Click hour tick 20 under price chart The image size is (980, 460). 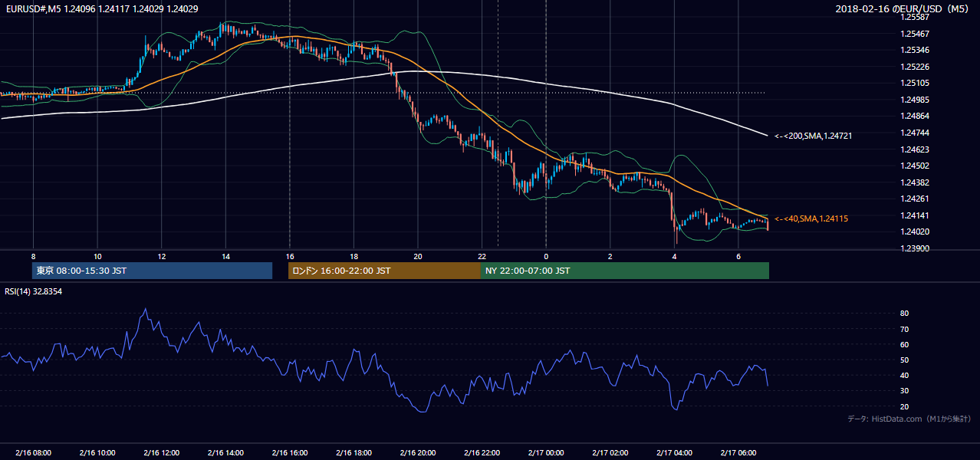tap(417, 256)
